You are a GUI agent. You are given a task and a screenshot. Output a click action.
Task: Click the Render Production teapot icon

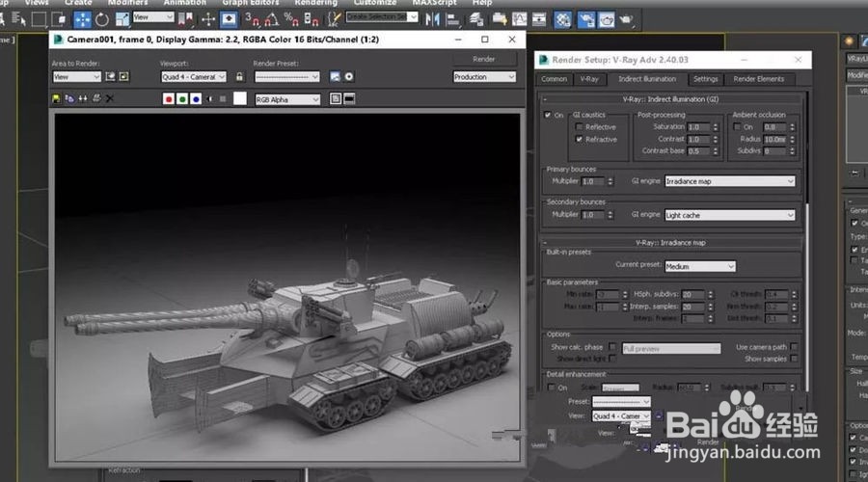click(x=627, y=20)
